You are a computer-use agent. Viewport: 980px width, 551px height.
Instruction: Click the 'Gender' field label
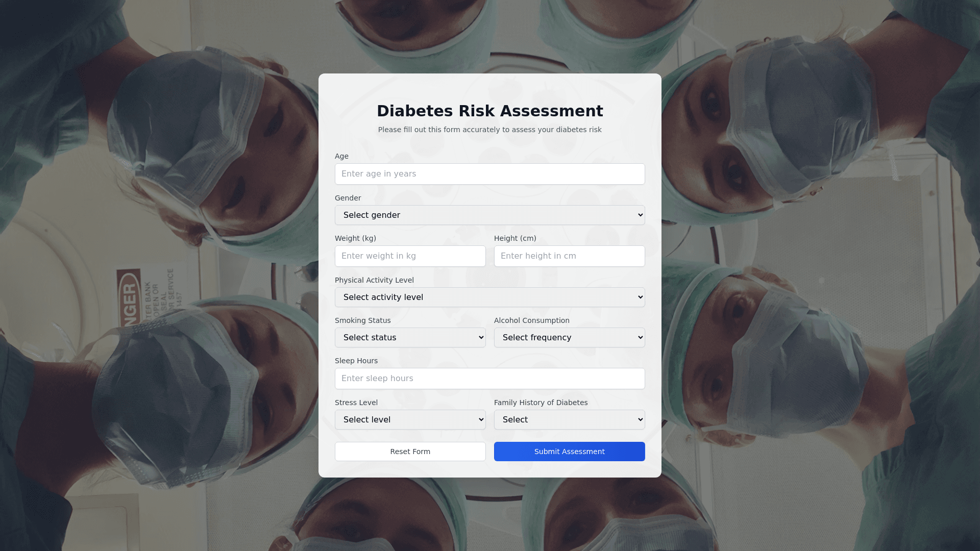point(348,198)
